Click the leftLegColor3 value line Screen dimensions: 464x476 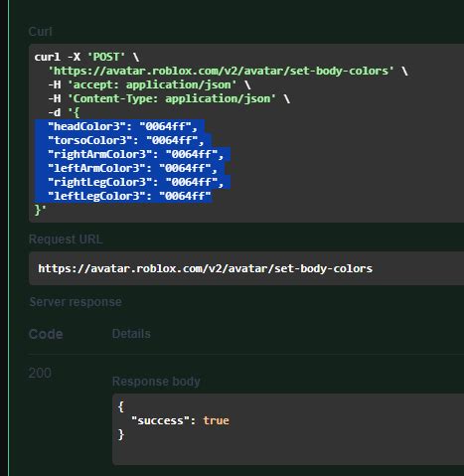(129, 196)
